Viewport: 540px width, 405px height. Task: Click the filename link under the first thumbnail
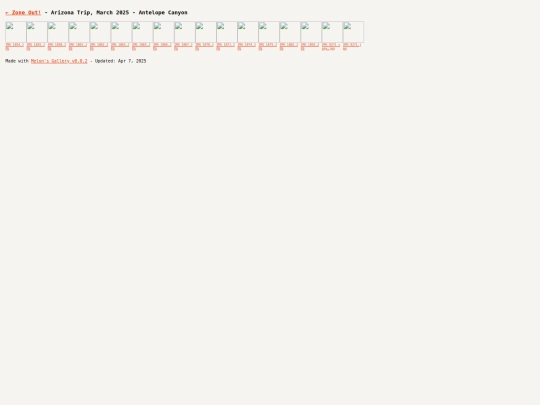coord(14,47)
